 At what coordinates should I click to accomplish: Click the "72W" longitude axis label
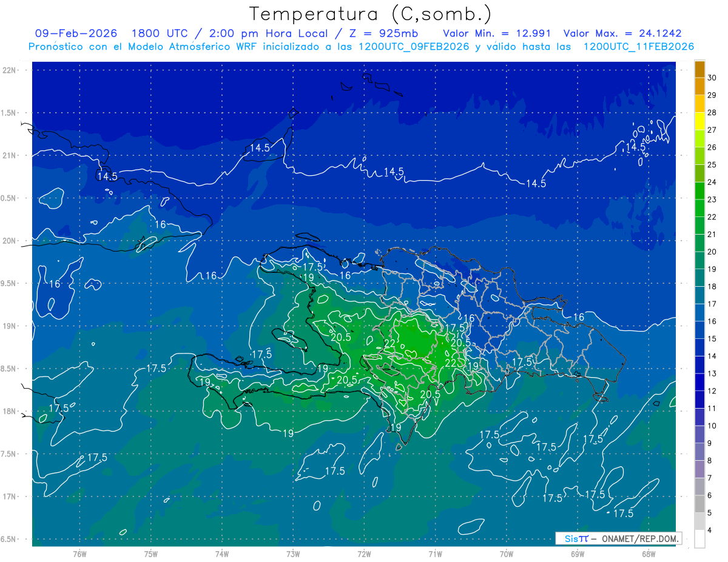coord(364,554)
